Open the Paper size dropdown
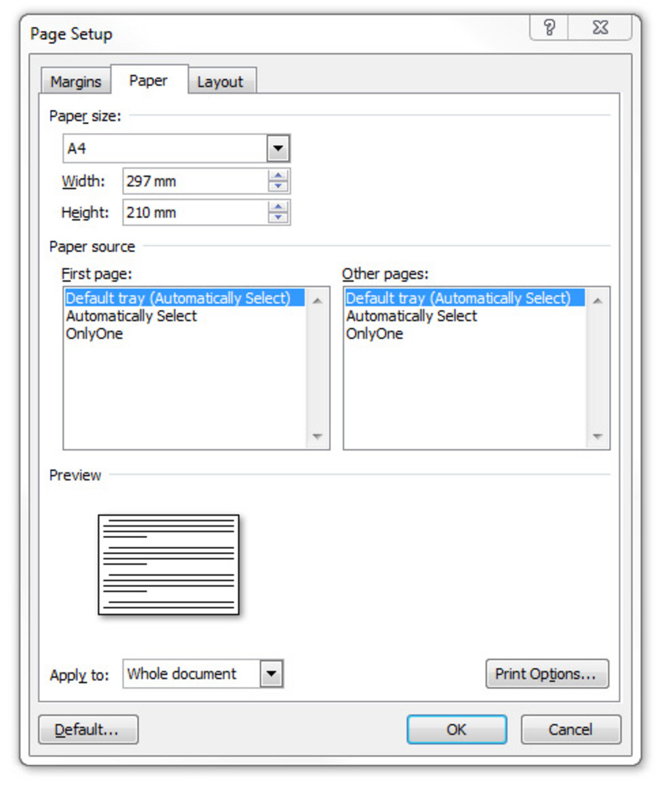 [278, 148]
